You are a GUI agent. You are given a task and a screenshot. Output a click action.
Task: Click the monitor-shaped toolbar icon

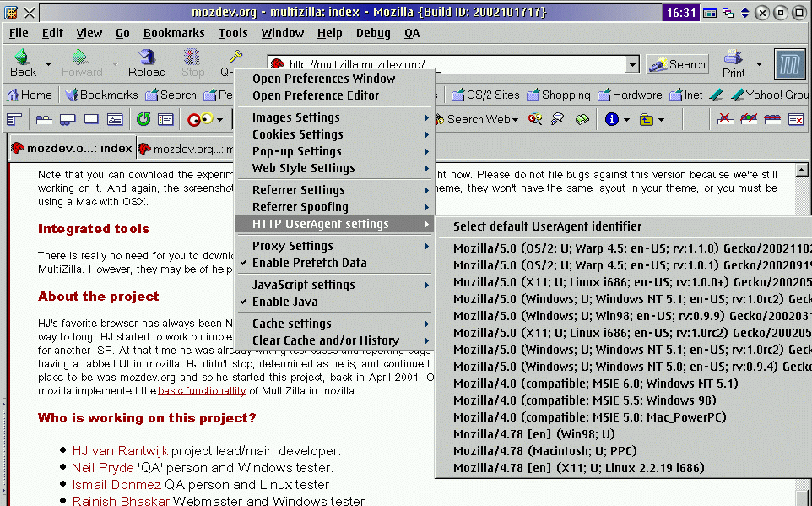(x=68, y=120)
